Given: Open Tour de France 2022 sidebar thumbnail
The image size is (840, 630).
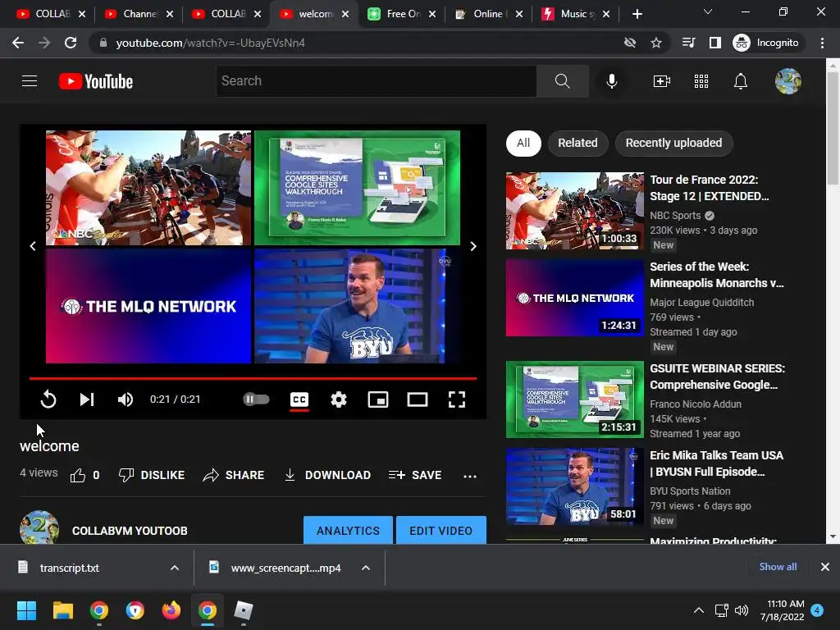Looking at the screenshot, I should point(575,211).
